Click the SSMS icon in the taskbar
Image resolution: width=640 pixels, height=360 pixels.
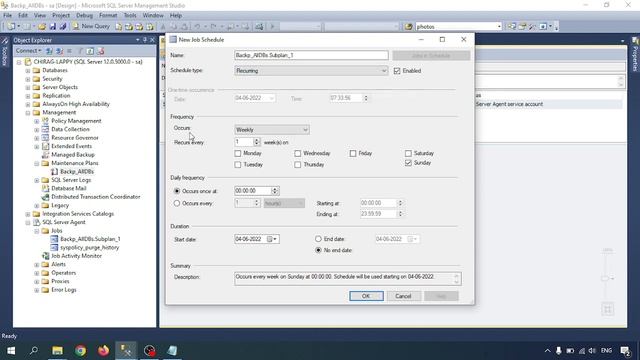click(x=126, y=351)
